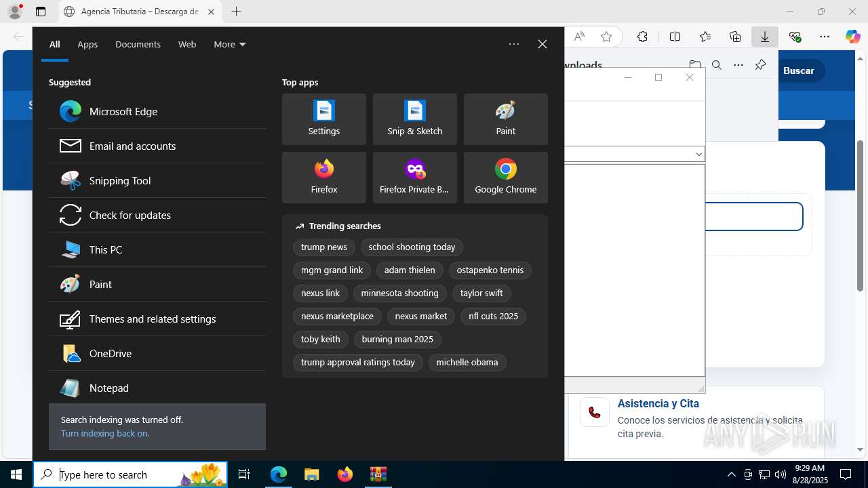Launch Paint from Suggested list
This screenshot has width=868, height=488.
pyautogui.click(x=157, y=284)
